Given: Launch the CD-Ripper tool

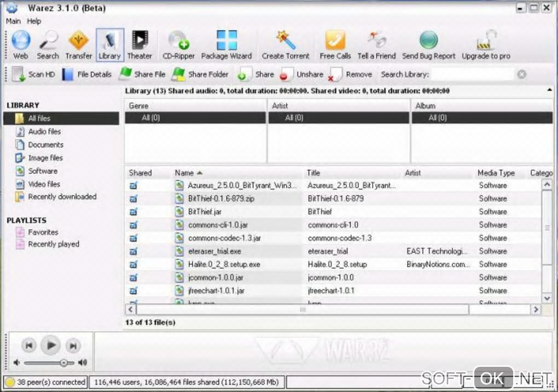Looking at the screenshot, I should click(179, 45).
